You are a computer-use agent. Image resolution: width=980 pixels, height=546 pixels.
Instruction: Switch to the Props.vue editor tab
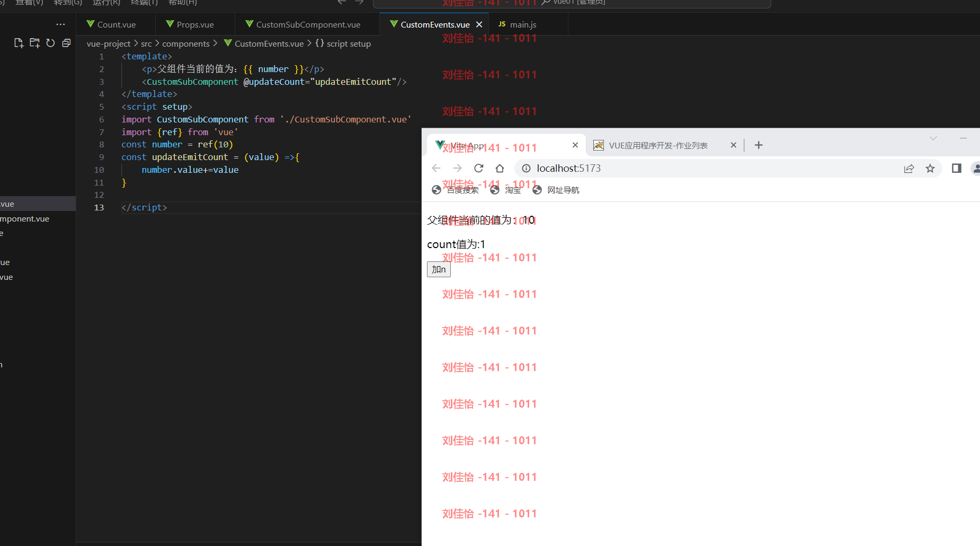coord(195,24)
